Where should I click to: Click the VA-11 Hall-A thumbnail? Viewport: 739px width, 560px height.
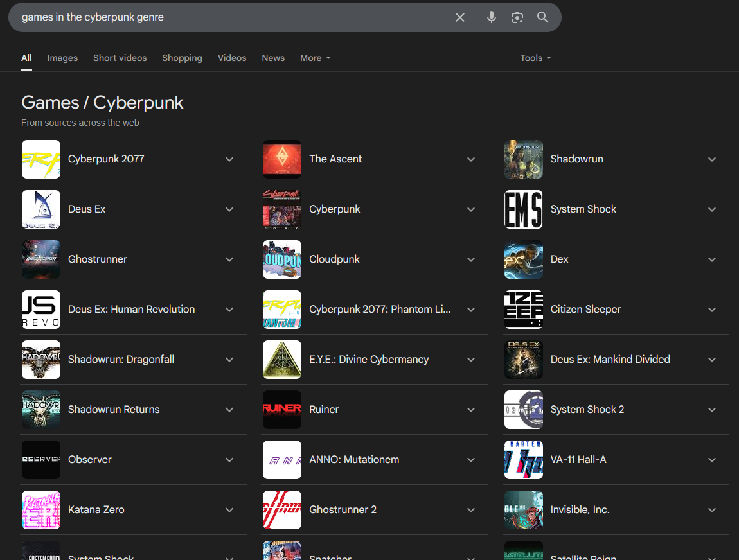point(524,460)
